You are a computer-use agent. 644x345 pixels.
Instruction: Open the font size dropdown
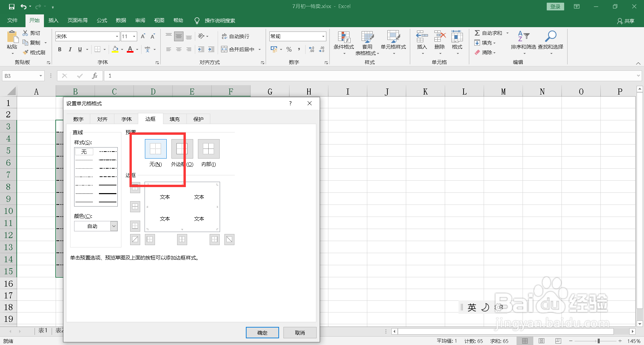click(134, 36)
